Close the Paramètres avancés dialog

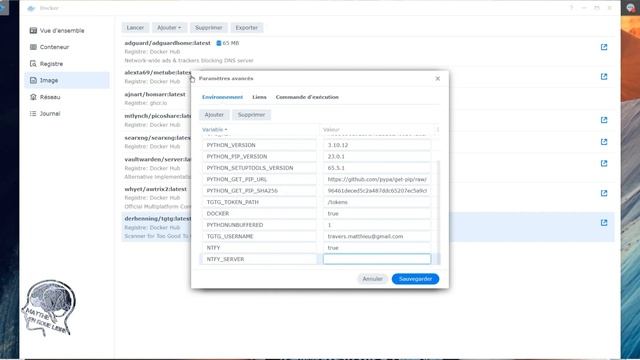[x=438, y=78]
